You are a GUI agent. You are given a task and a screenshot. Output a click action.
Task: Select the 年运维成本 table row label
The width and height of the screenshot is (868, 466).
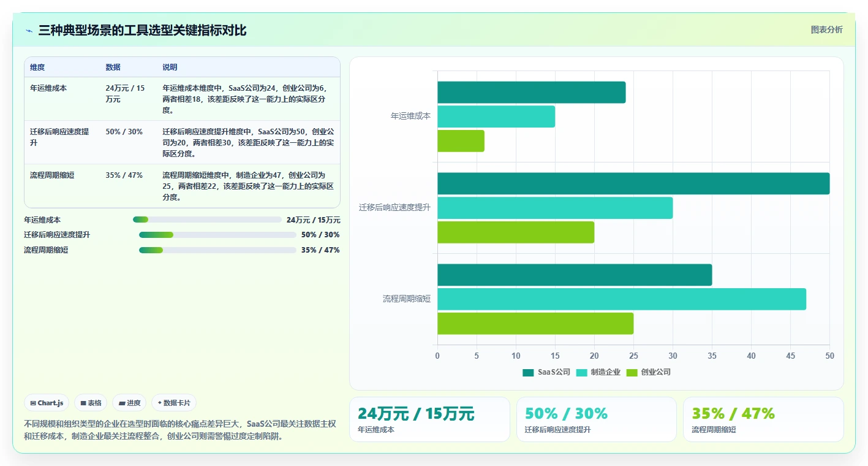[x=48, y=88]
